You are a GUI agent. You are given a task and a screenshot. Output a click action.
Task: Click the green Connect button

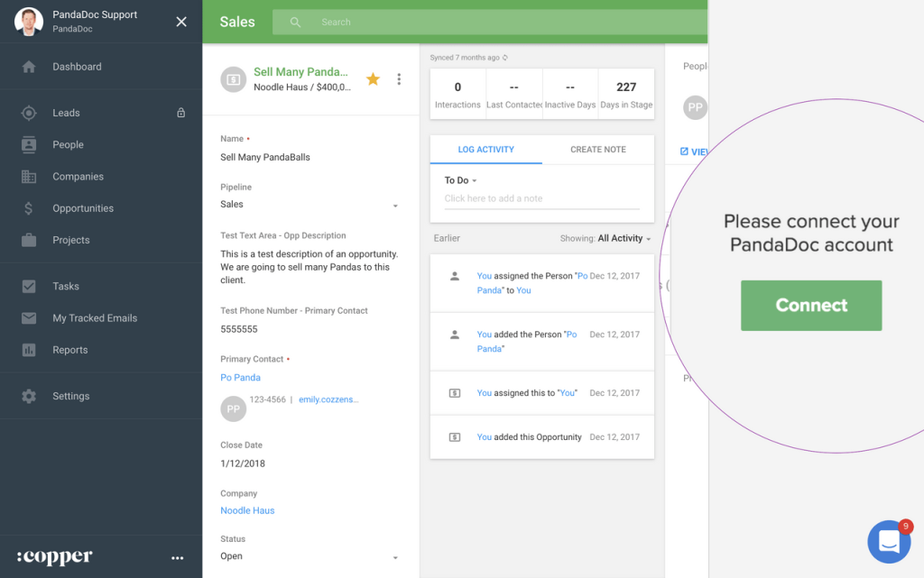coord(810,305)
